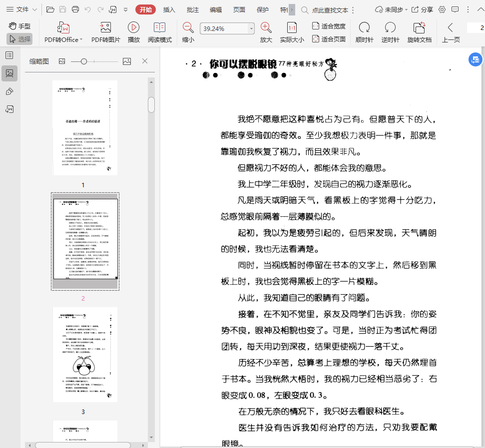Click 旋转文档 rotate document
This screenshot has height=448, width=485.
coord(420,32)
